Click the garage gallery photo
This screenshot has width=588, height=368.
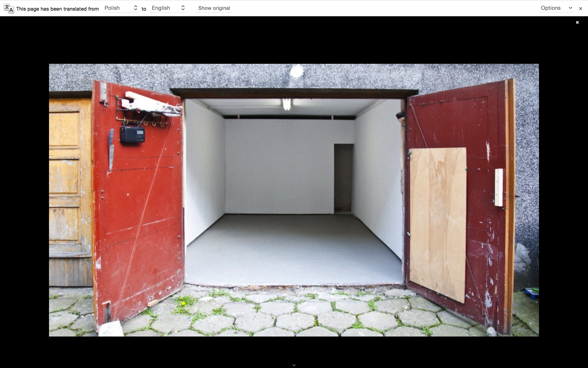294,200
